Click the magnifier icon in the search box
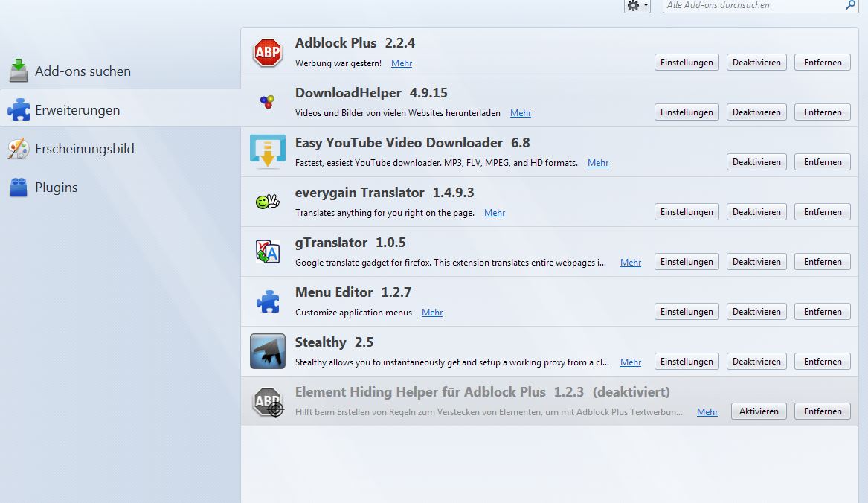 click(850, 5)
